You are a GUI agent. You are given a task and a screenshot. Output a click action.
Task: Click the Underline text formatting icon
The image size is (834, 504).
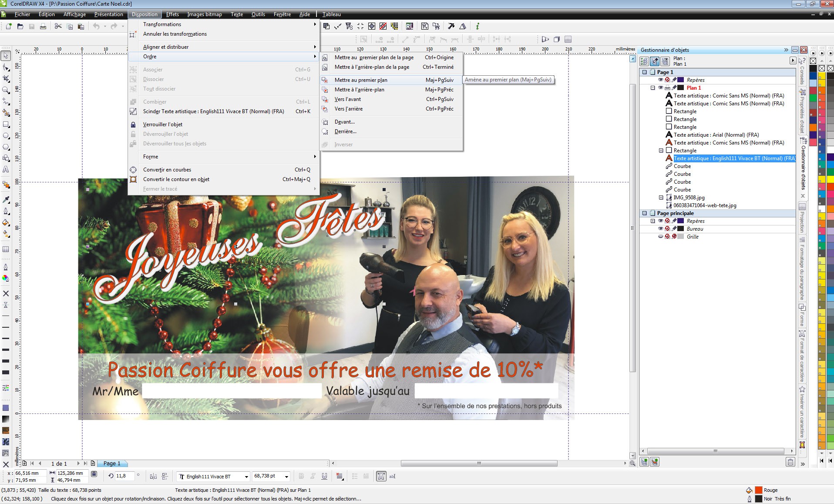pyautogui.click(x=324, y=476)
